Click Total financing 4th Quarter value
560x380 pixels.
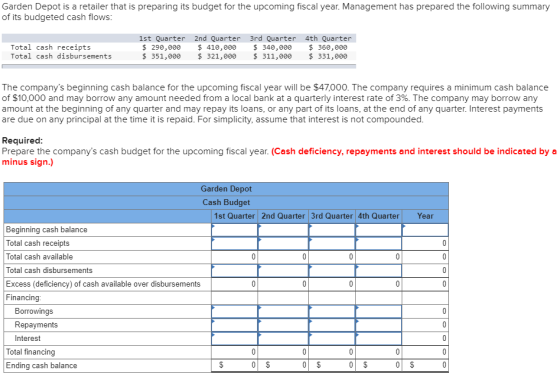tap(379, 352)
